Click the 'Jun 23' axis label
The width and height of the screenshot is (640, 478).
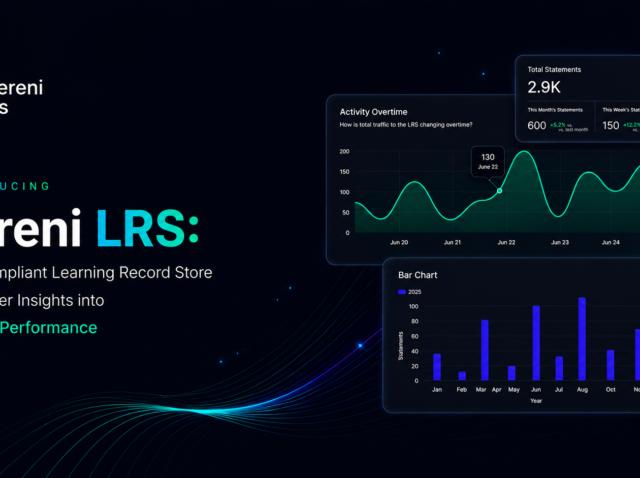560,242
